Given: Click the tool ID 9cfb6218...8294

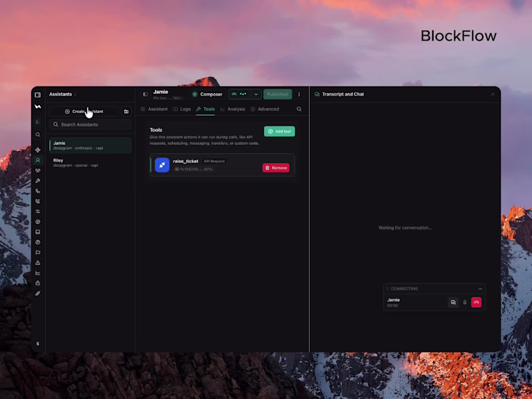Looking at the screenshot, I should point(194,169).
